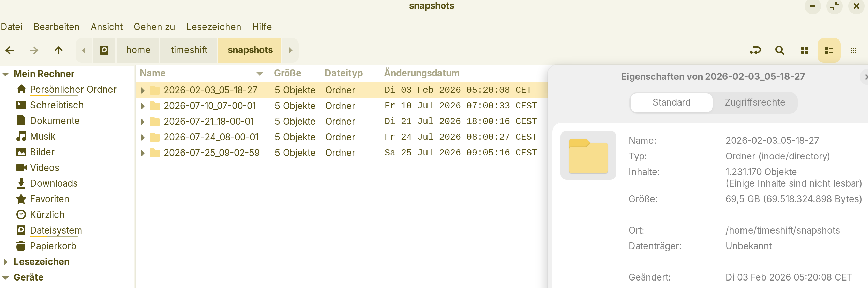
Task: Select the Standard tab in properties
Action: (x=671, y=102)
